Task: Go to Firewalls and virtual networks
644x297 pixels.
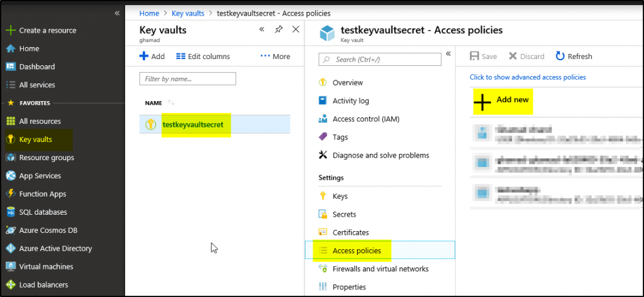Action: (x=380, y=269)
